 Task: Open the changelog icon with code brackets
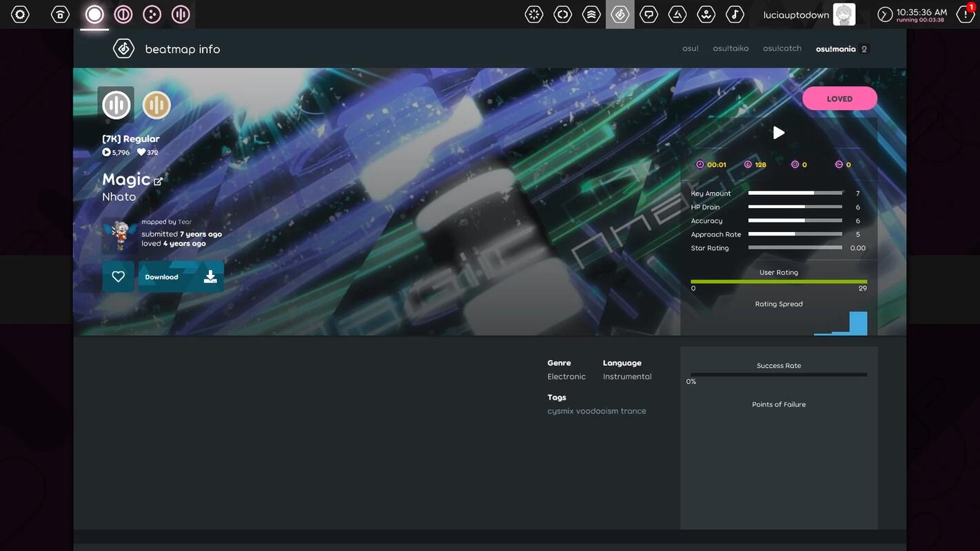click(562, 14)
